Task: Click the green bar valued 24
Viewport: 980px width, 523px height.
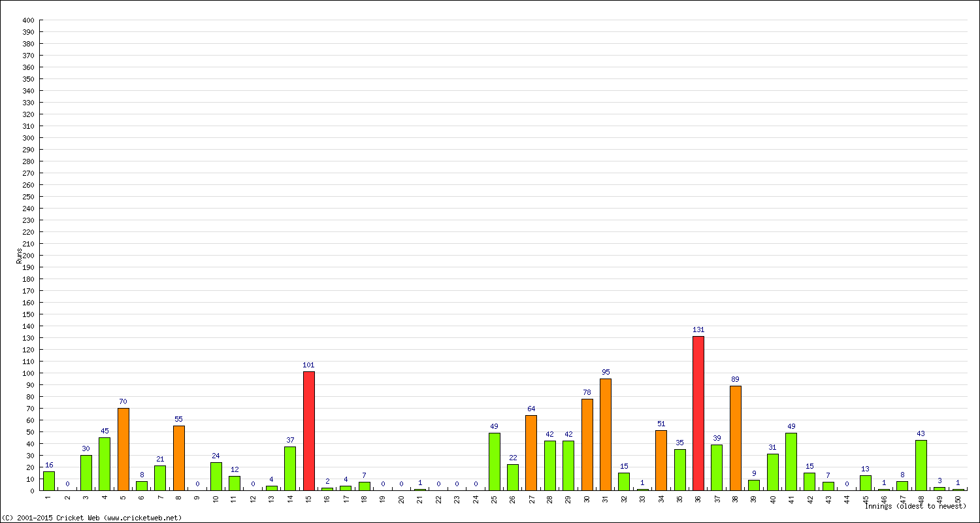Action: 216,477
